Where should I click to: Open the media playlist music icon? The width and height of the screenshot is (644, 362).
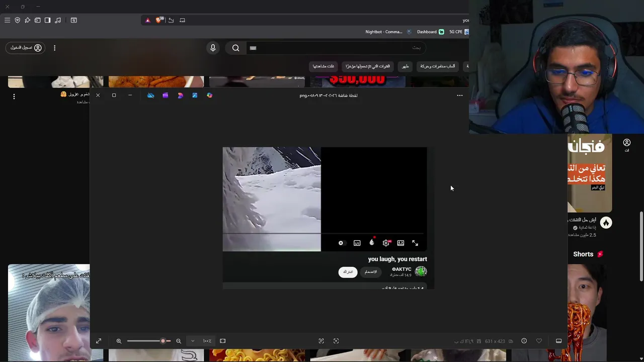pyautogui.click(x=58, y=20)
